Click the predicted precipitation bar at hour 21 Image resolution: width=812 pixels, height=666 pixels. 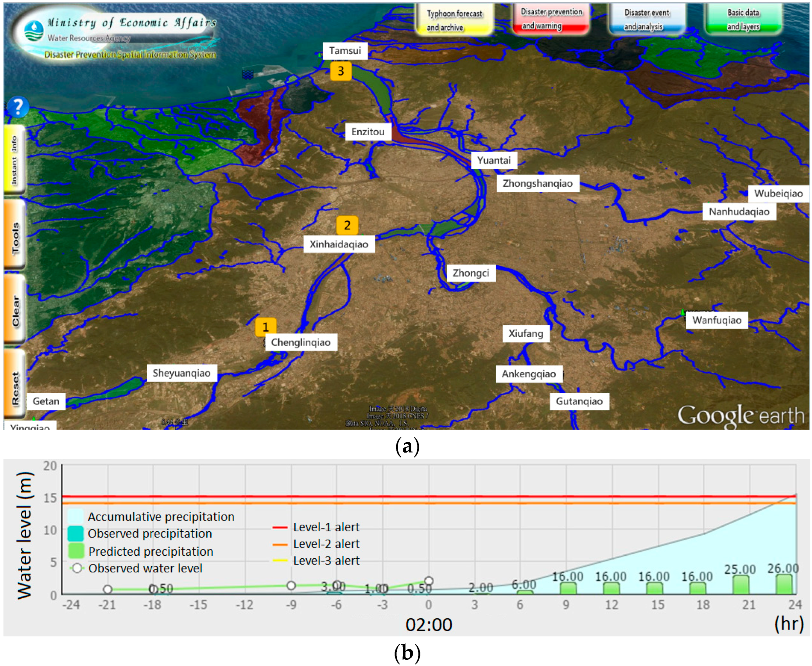[x=741, y=585]
